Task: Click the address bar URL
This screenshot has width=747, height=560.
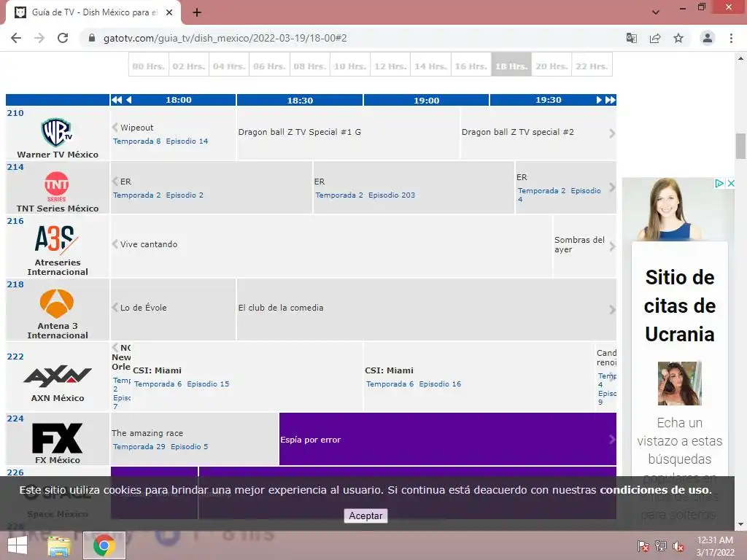Action: 225,38
